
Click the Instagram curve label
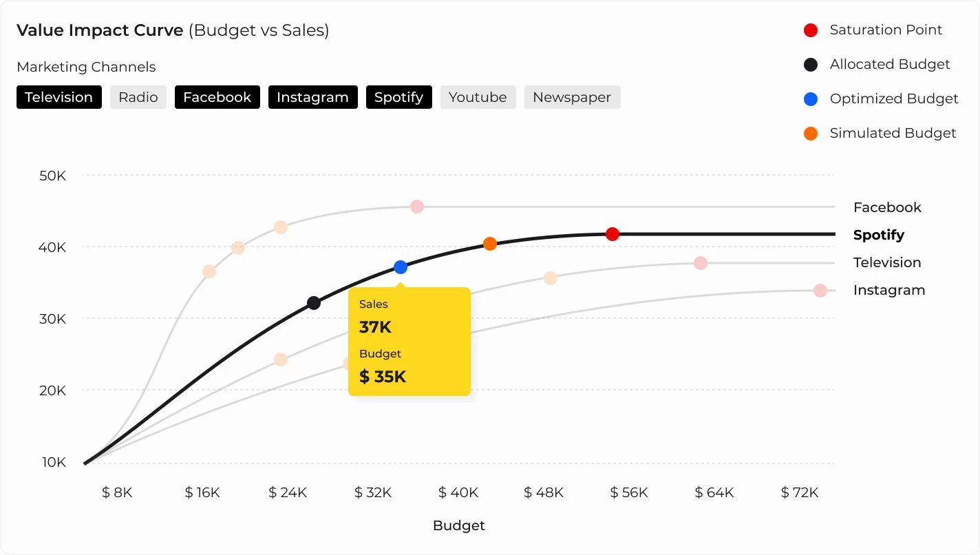889,290
